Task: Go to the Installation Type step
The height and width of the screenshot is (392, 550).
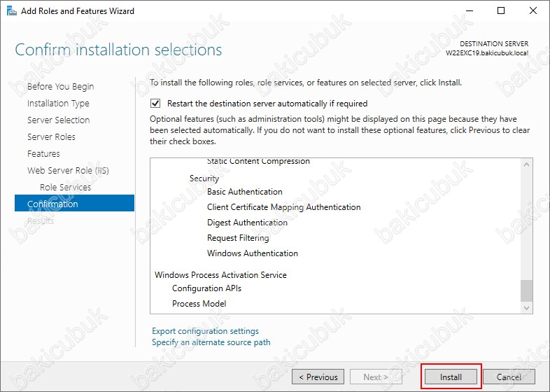Action: click(58, 103)
